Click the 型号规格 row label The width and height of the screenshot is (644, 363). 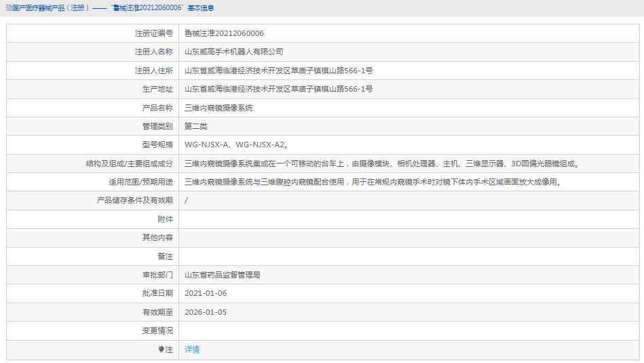(x=157, y=145)
